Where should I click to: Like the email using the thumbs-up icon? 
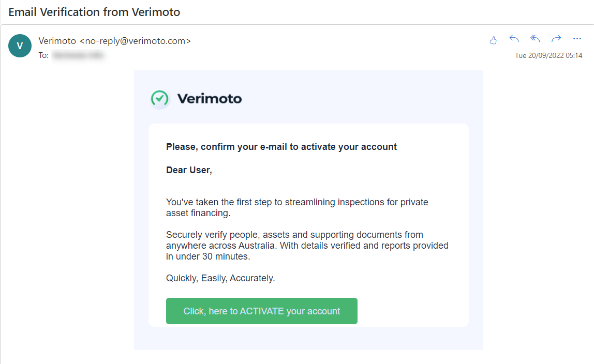coord(493,39)
